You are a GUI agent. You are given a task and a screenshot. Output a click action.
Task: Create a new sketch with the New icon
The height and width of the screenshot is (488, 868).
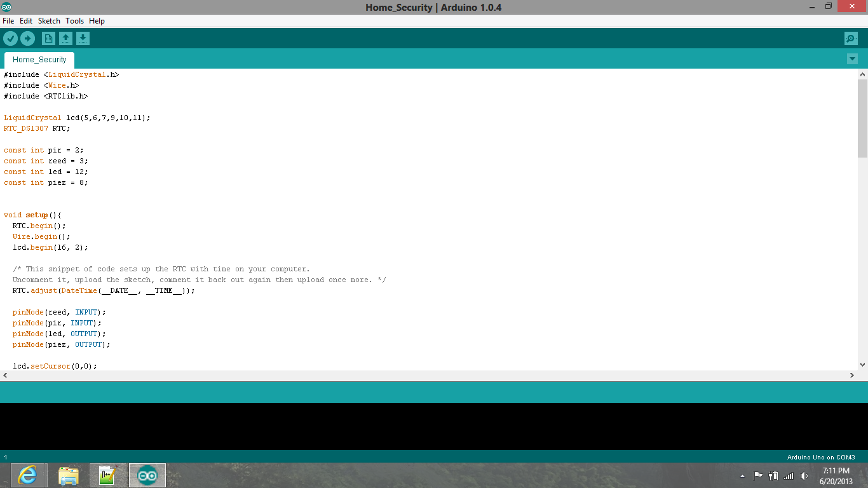click(49, 38)
